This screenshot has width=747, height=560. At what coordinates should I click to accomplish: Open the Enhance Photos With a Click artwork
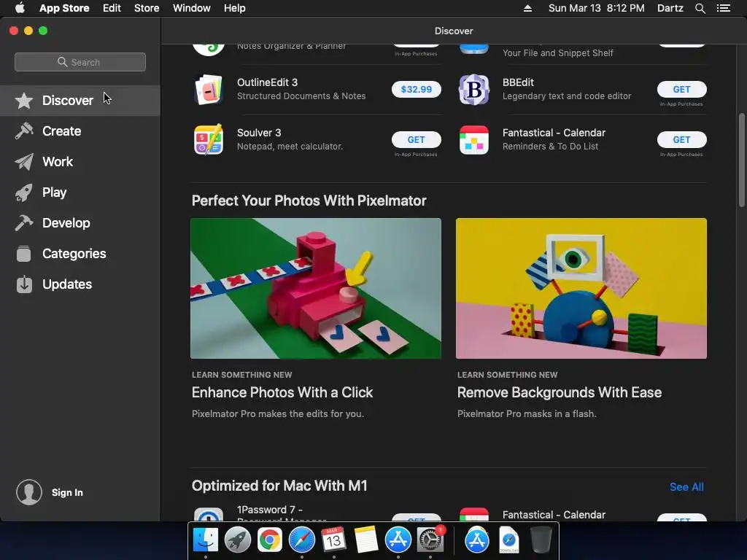pos(316,289)
